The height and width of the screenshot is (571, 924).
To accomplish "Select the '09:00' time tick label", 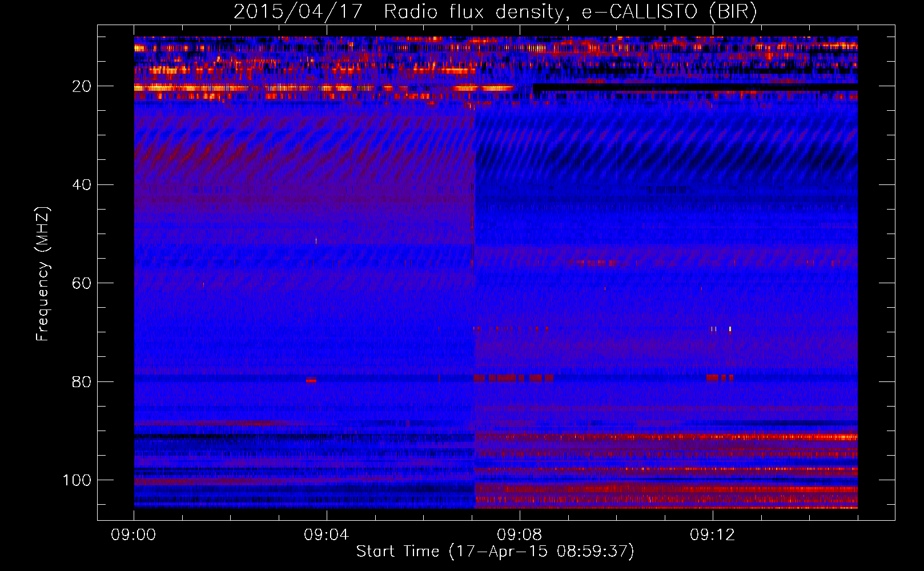I will 134,535.
